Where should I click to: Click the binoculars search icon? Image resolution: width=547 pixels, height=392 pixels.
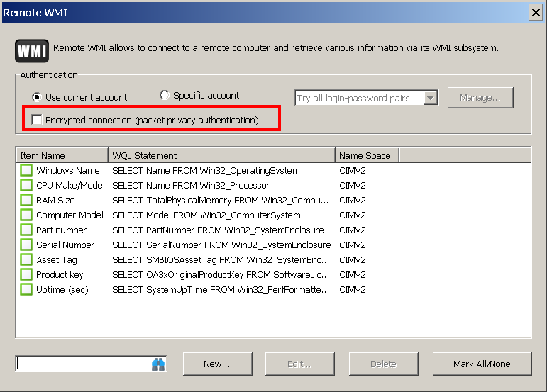click(158, 364)
